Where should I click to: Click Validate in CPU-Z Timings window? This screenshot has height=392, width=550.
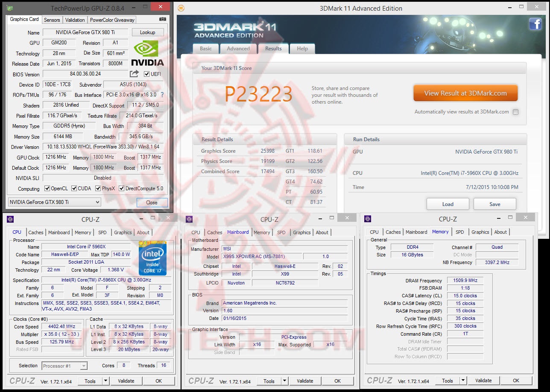[x=483, y=380]
